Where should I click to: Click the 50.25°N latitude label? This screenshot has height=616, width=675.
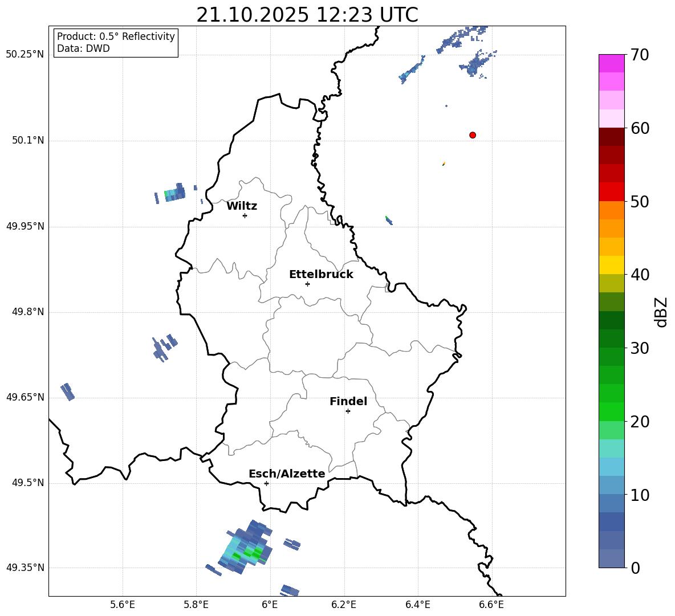(25, 55)
